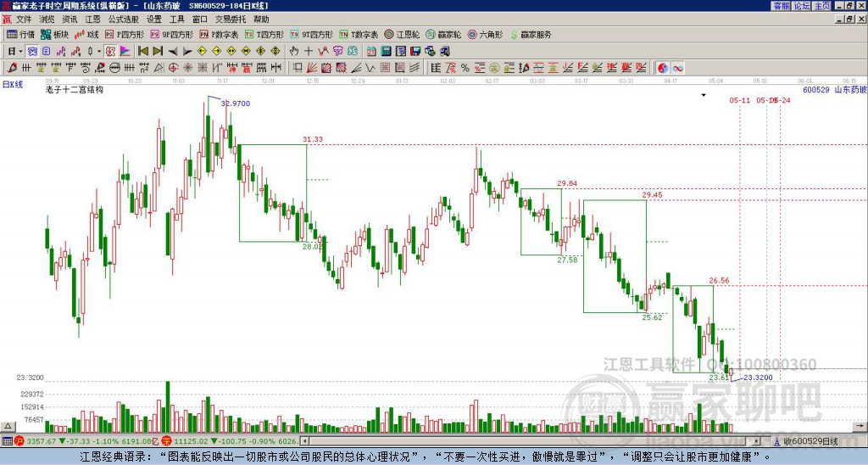The image size is (868, 465).
Task: Open the 江恩轮 Gann wheel
Action: pyautogui.click(x=402, y=34)
